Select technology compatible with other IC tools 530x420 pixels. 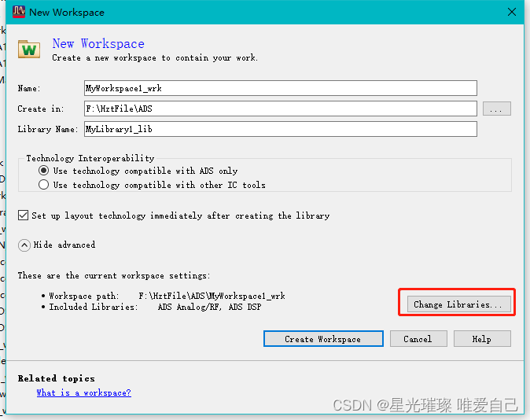point(43,185)
